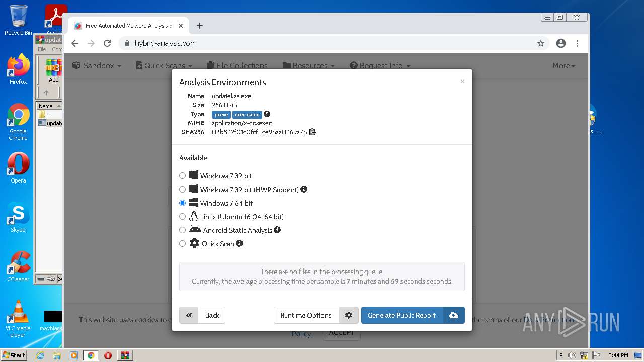Choose Linux (Ubuntu 16.04, 64 bit)

[x=182, y=217]
